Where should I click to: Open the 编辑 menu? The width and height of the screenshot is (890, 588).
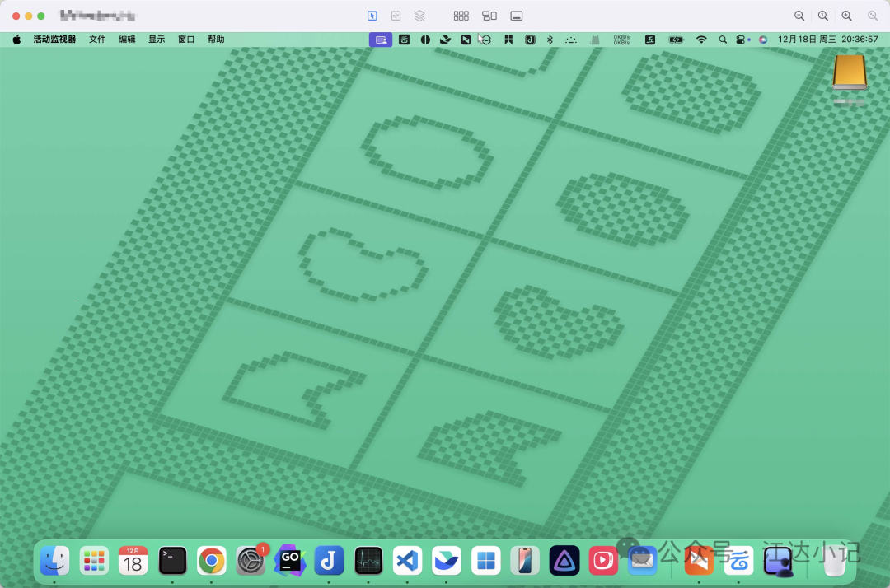[127, 40]
